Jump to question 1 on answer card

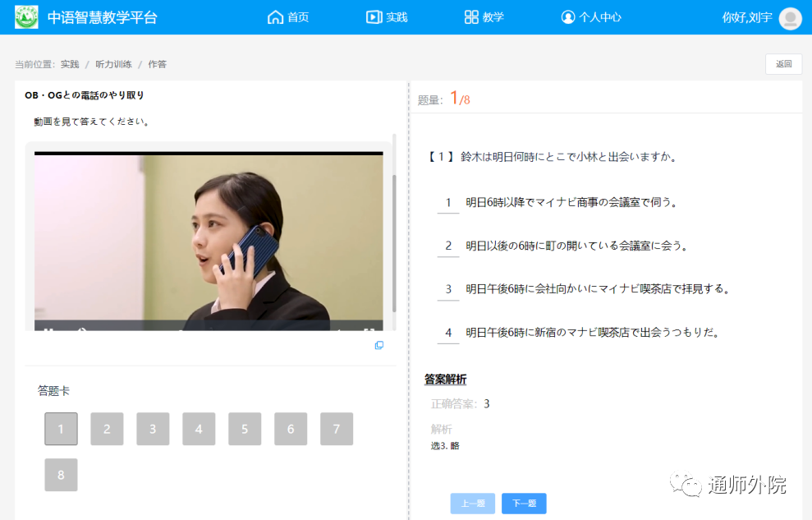61,429
